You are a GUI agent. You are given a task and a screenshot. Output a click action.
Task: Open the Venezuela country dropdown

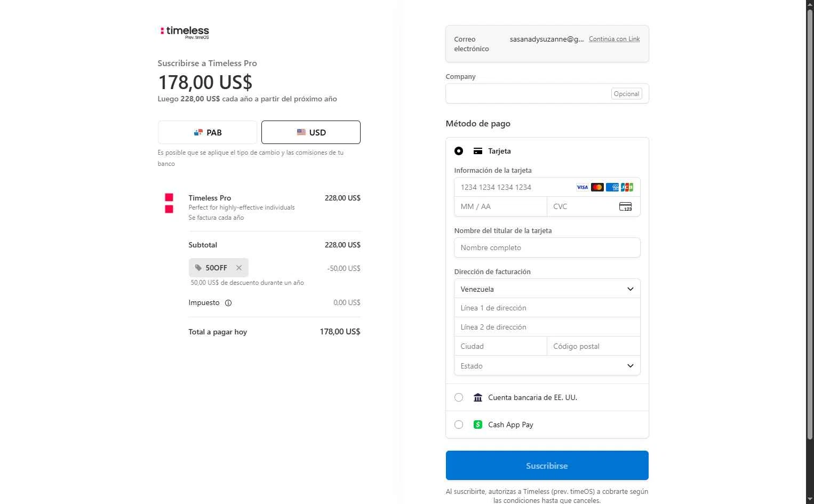click(x=547, y=289)
